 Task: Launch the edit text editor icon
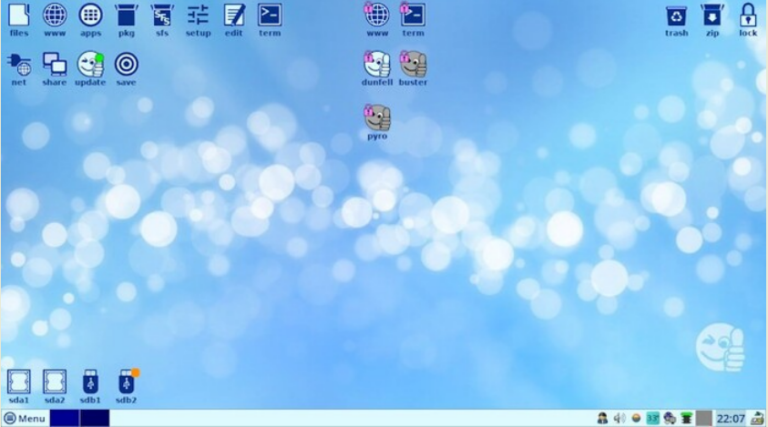(x=234, y=16)
